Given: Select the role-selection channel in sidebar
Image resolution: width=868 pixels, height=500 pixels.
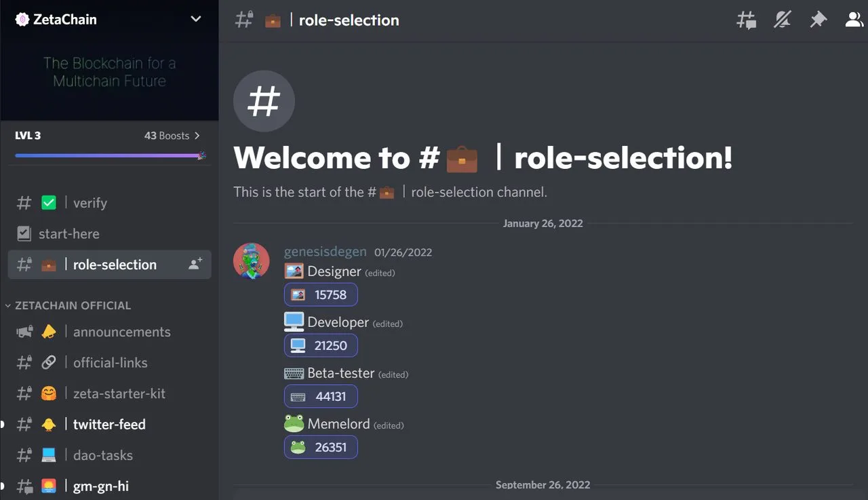Looking at the screenshot, I should pos(109,265).
